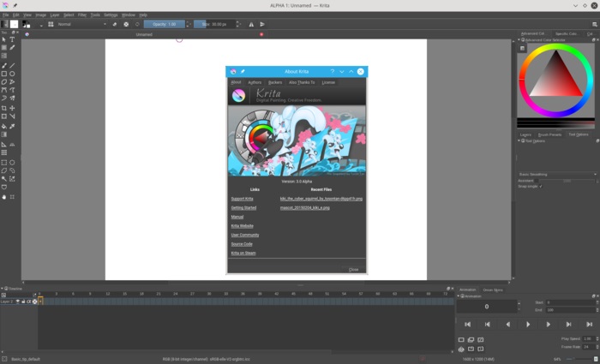Select the Rectangle shape tool
The width and height of the screenshot is (600, 364).
click(x=4, y=74)
